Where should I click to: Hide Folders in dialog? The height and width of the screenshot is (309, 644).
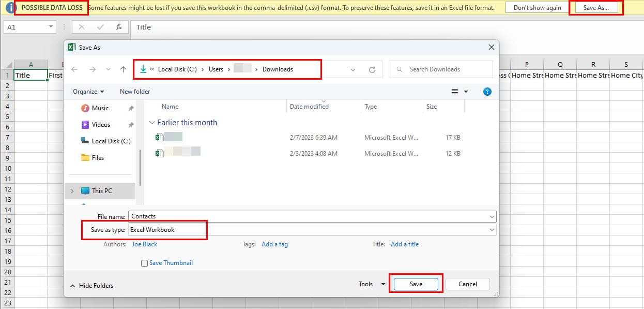coord(91,286)
